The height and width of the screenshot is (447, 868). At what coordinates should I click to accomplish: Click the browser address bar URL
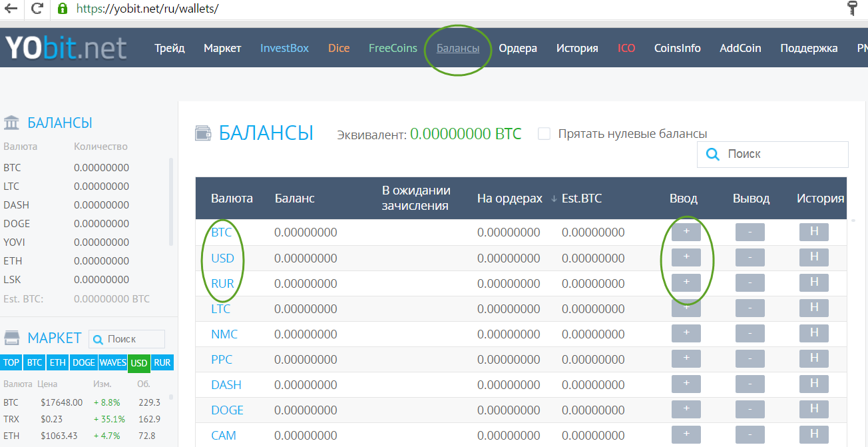[x=147, y=9]
